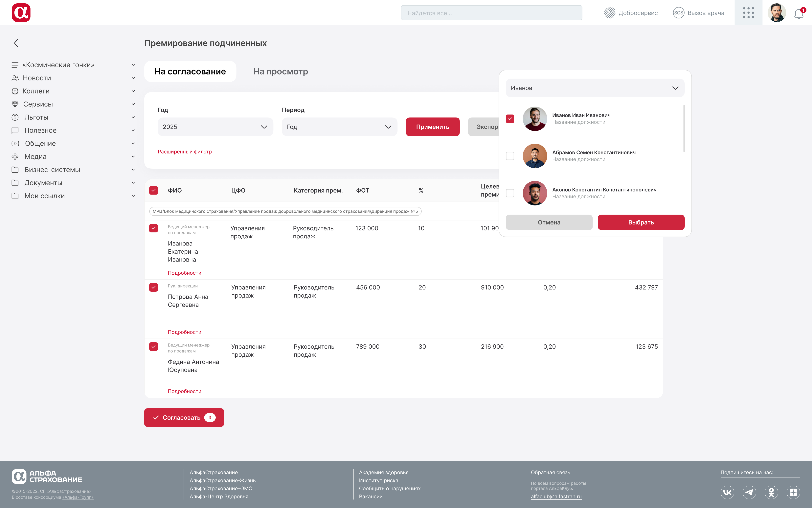Open the Период dropdown
The image size is (812, 508).
(339, 127)
